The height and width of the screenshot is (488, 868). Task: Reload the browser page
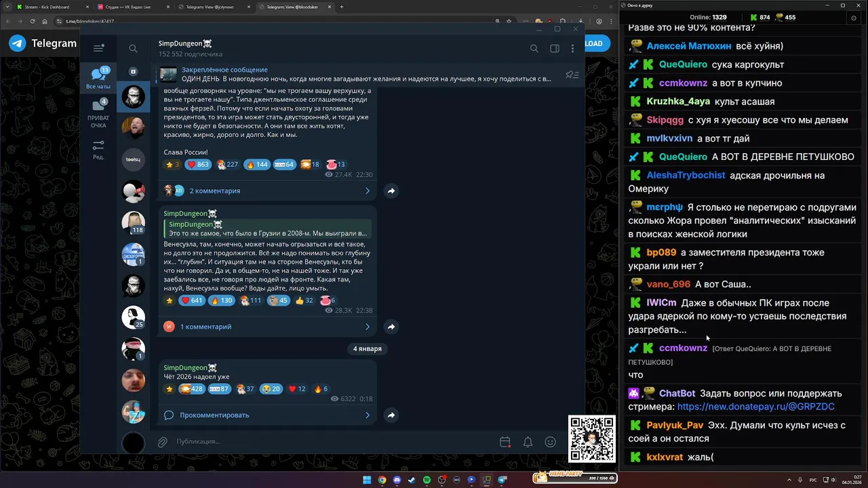(31, 21)
